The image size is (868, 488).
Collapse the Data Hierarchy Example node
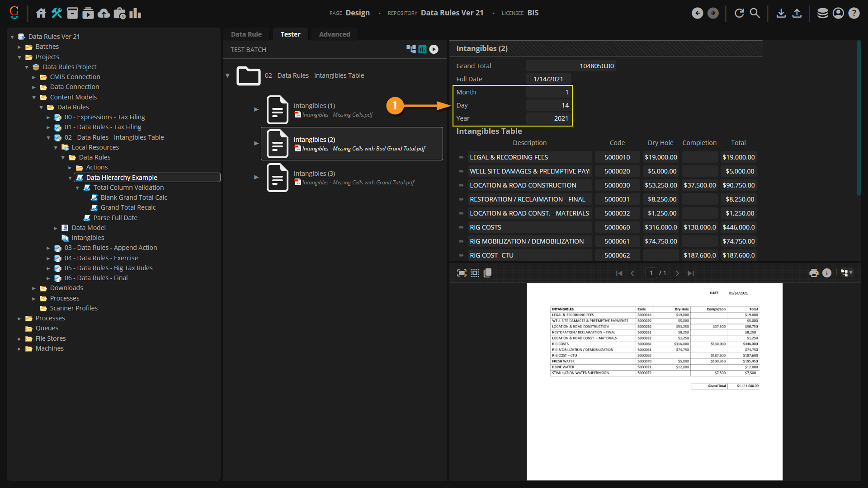[70, 178]
